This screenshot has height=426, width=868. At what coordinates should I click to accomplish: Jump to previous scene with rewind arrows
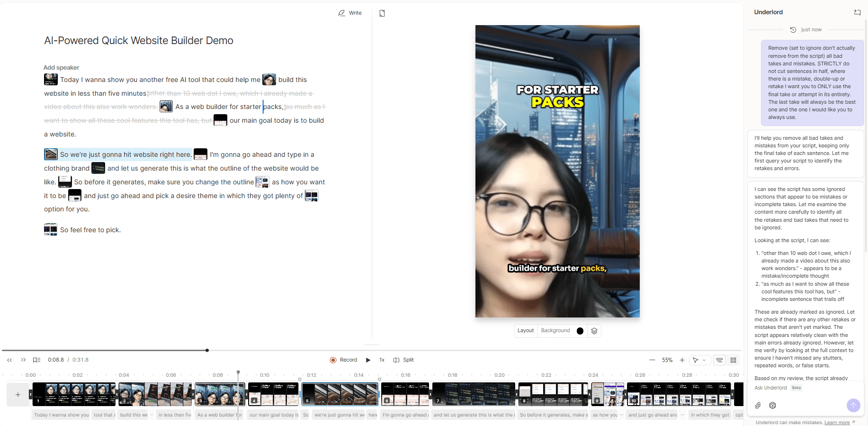pyautogui.click(x=9, y=360)
